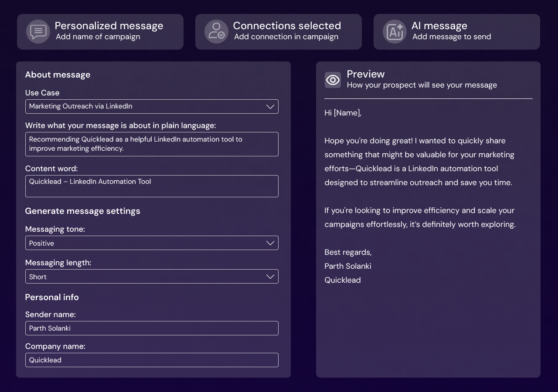Focus the message description text area
Screen dimensions: 558x392
coord(152,144)
